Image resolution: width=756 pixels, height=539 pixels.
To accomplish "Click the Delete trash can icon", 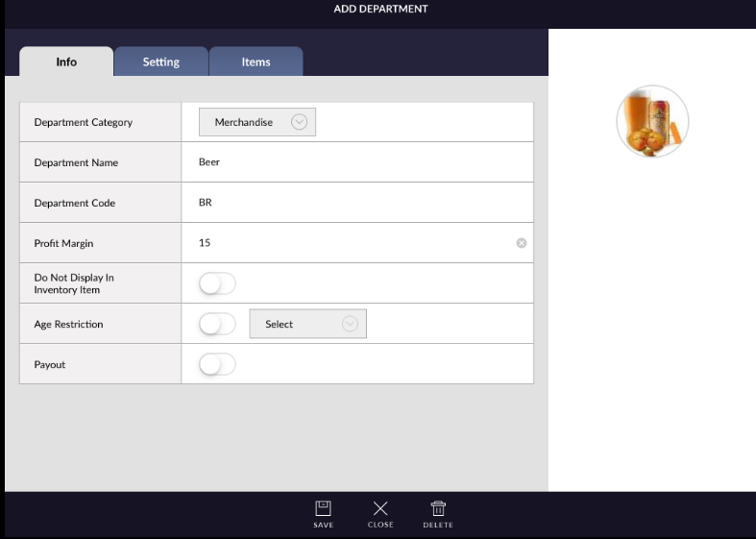I will (x=438, y=508).
